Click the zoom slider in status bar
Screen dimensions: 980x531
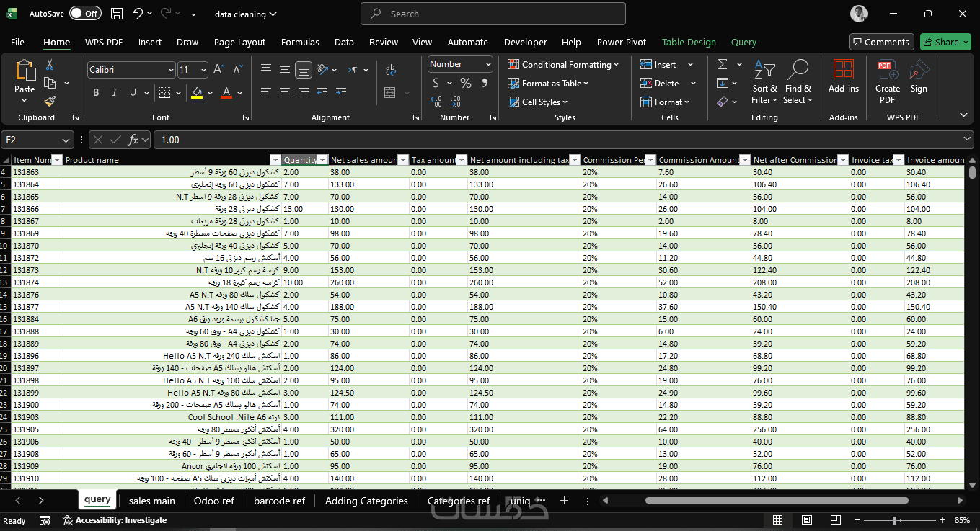(894, 520)
